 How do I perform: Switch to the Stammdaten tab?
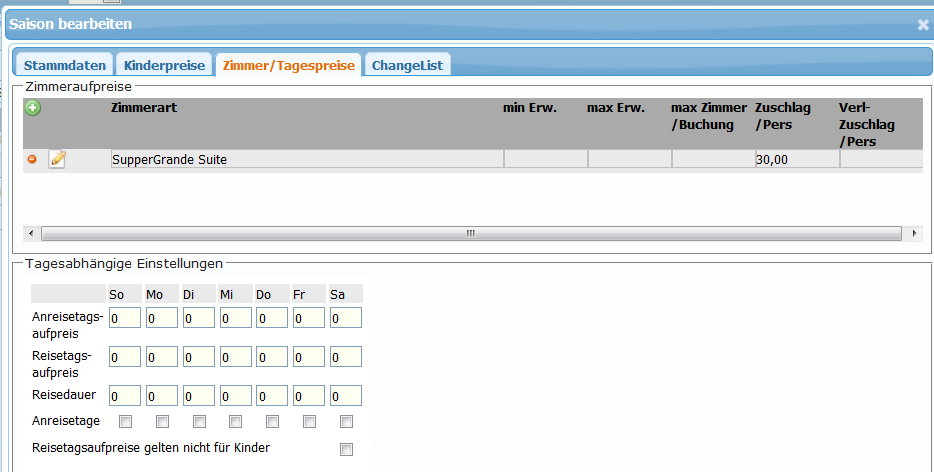(64, 65)
